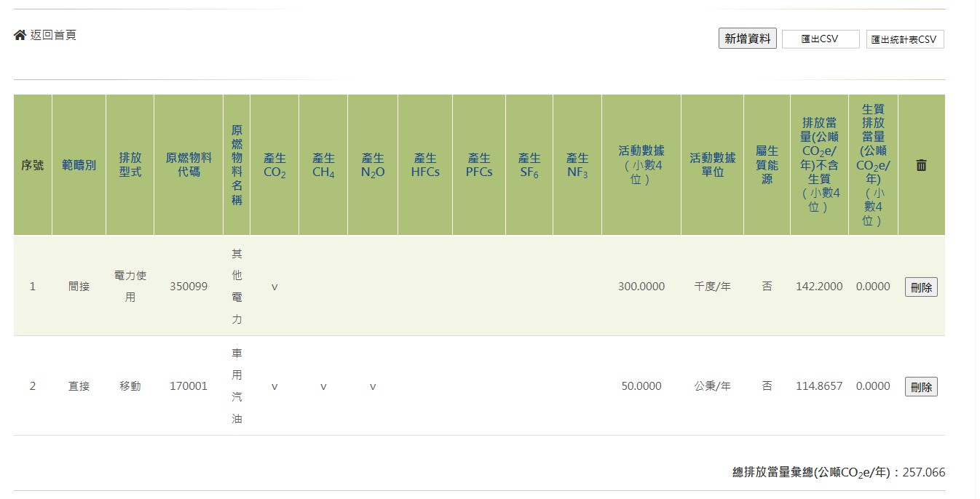Export data with 匯出CSV button
Viewport: 980px width, 499px height.
pyautogui.click(x=820, y=39)
